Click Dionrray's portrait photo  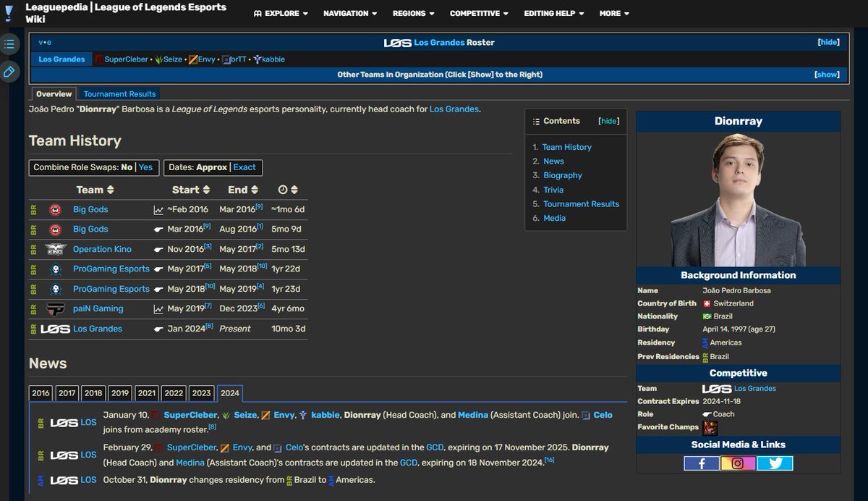(738, 200)
